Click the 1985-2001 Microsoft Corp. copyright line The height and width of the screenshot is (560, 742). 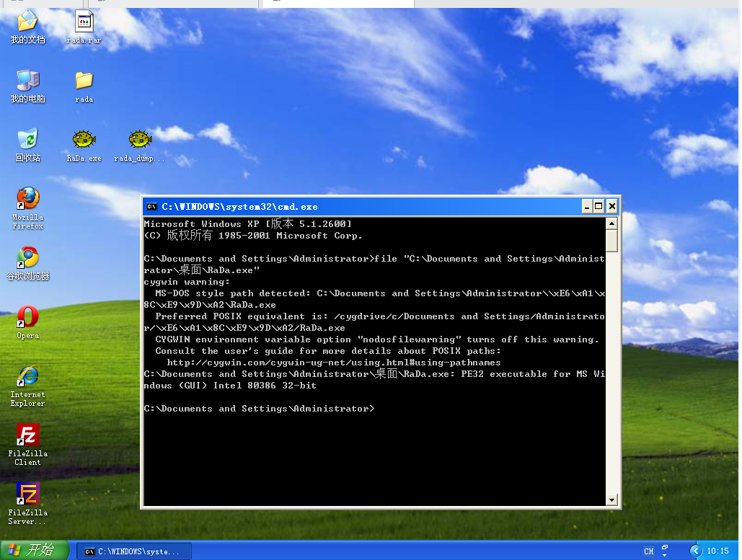tap(253, 236)
